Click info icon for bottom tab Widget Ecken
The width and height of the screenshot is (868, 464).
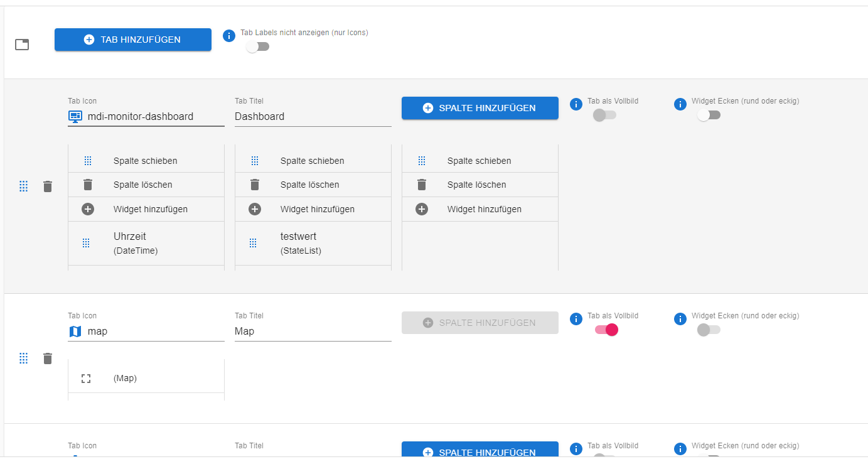(680, 449)
